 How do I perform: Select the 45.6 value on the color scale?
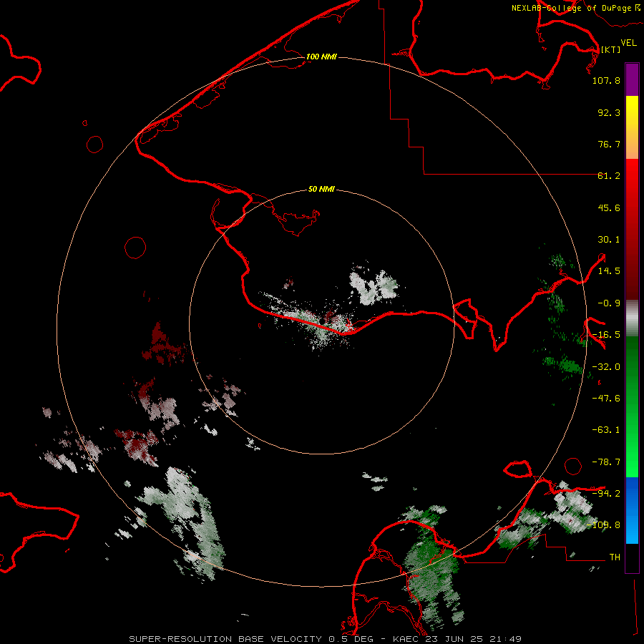[x=609, y=208]
